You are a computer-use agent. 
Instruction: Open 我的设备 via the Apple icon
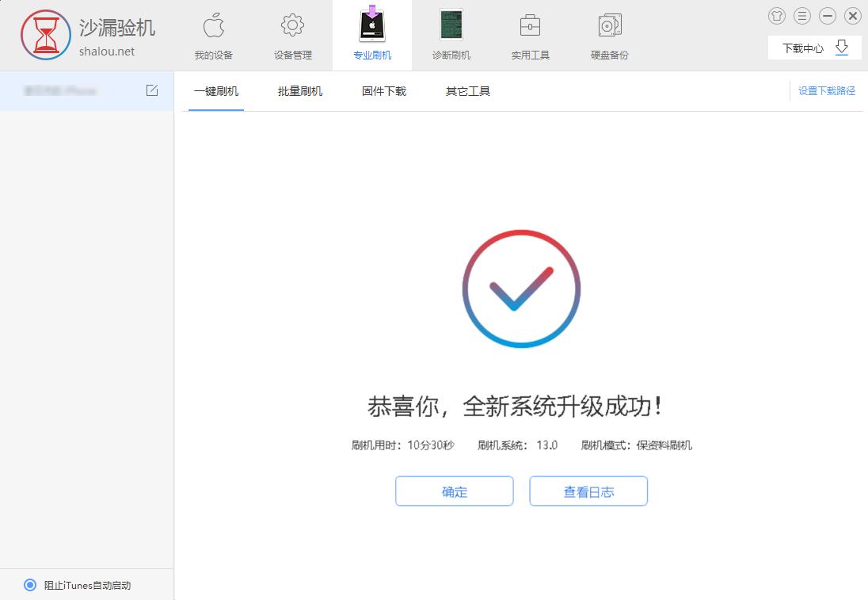pyautogui.click(x=213, y=35)
